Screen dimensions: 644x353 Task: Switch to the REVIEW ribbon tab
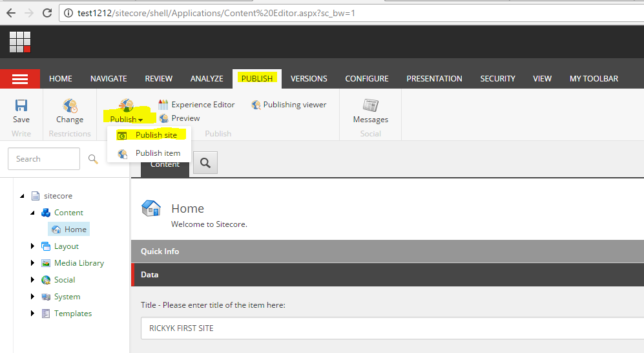coord(158,78)
